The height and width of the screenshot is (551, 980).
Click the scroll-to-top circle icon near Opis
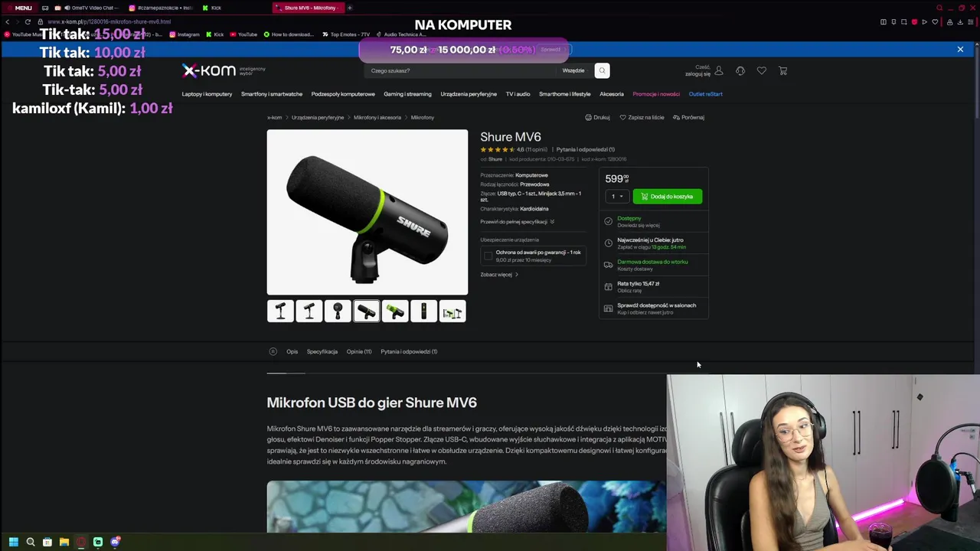[273, 351]
